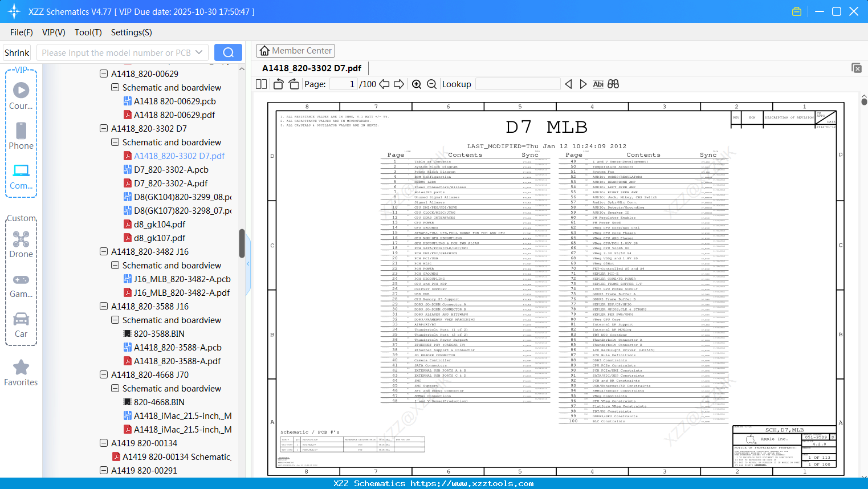
Task: Open the File(F) menu
Action: click(22, 32)
